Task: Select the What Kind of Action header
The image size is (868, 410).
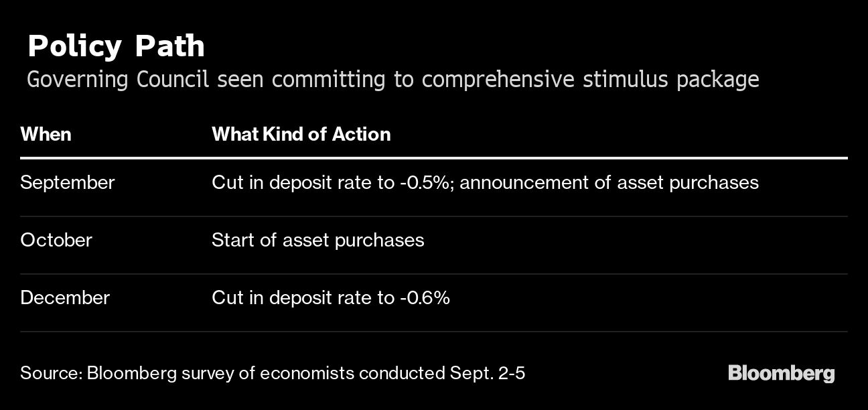Action: (301, 134)
